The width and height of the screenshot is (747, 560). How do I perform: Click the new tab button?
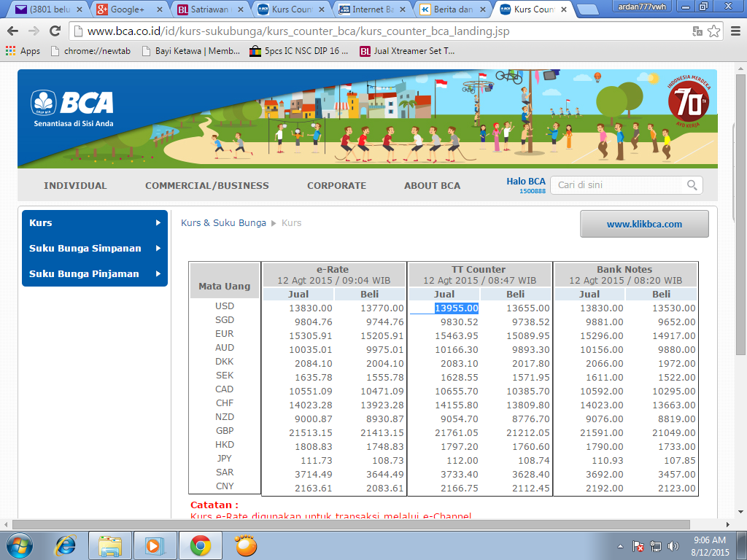coord(587,9)
